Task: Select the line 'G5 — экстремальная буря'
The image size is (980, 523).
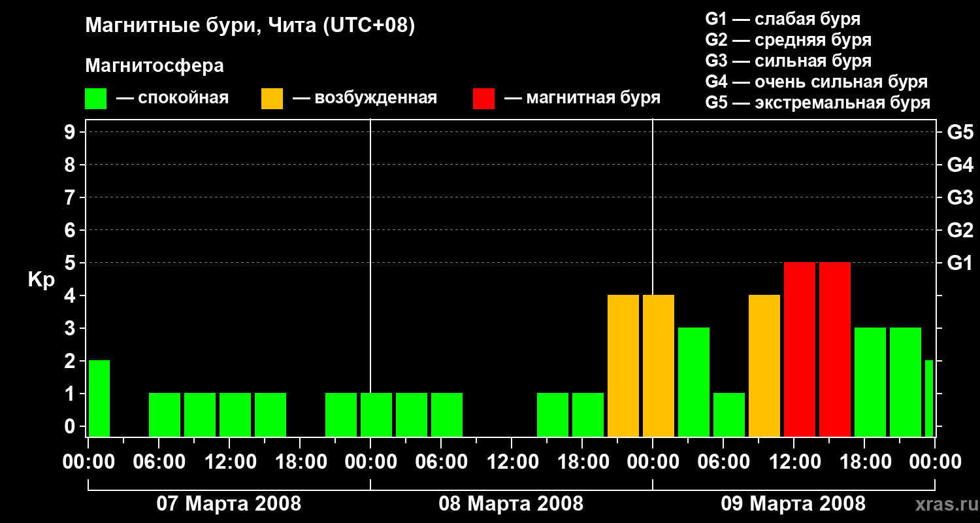Action: click(818, 103)
